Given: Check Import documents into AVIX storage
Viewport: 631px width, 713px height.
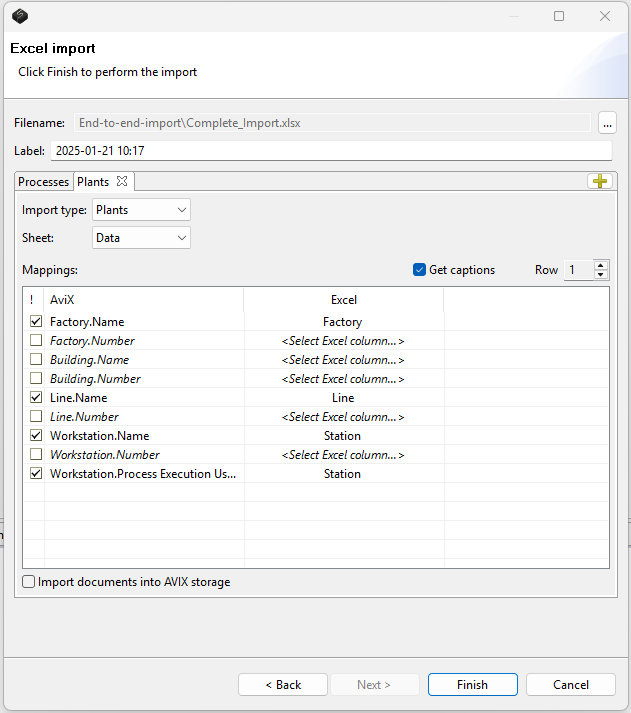Looking at the screenshot, I should [29, 582].
